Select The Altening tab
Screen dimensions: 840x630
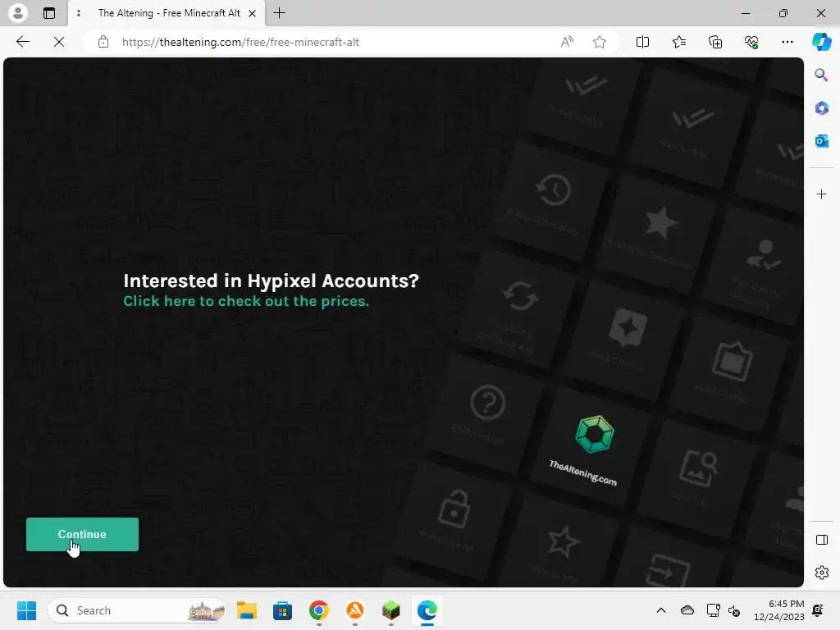(x=166, y=13)
